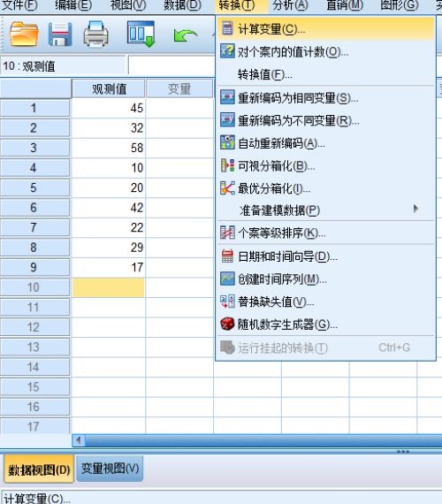Click the 重新编码为相同变量 icon
The image size is (442, 504).
[x=227, y=97]
